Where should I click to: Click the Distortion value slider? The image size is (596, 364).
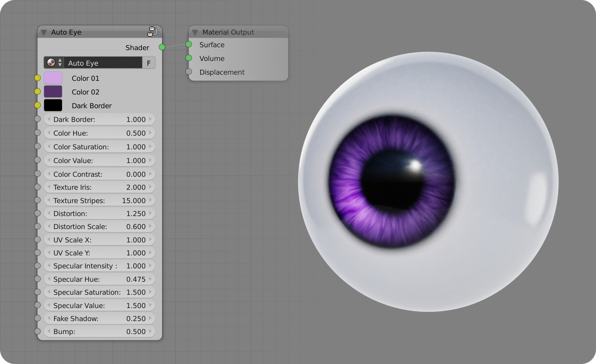[x=99, y=213]
